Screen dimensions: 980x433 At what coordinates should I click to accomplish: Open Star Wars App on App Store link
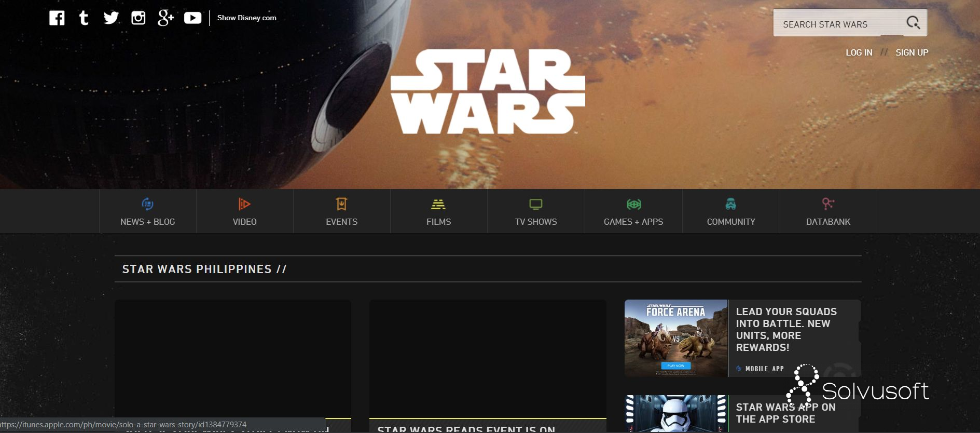click(785, 413)
